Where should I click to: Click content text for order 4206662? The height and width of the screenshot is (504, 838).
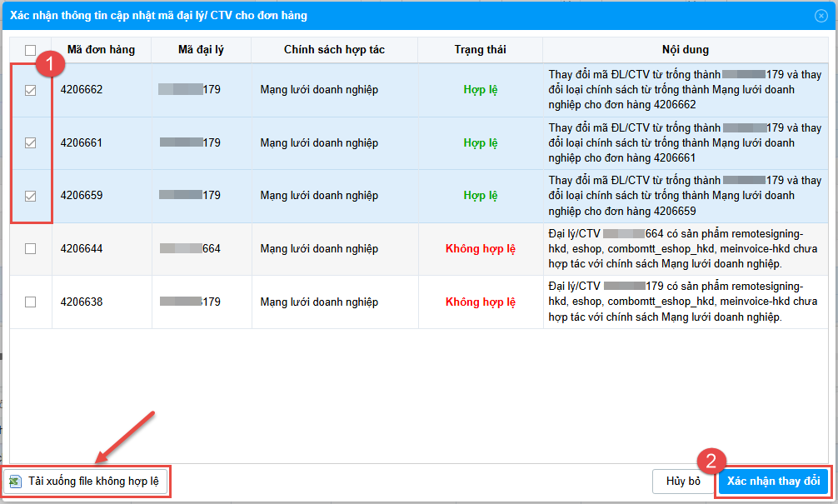[685, 89]
